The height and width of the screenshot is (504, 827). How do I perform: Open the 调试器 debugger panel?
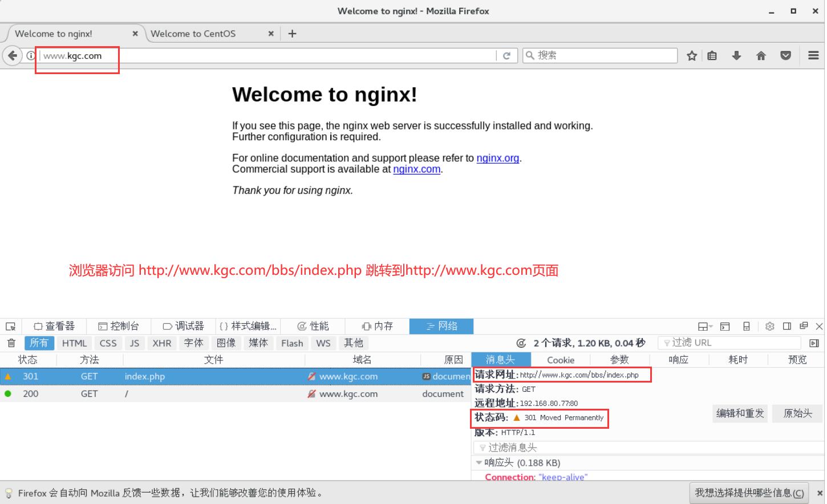pos(183,326)
